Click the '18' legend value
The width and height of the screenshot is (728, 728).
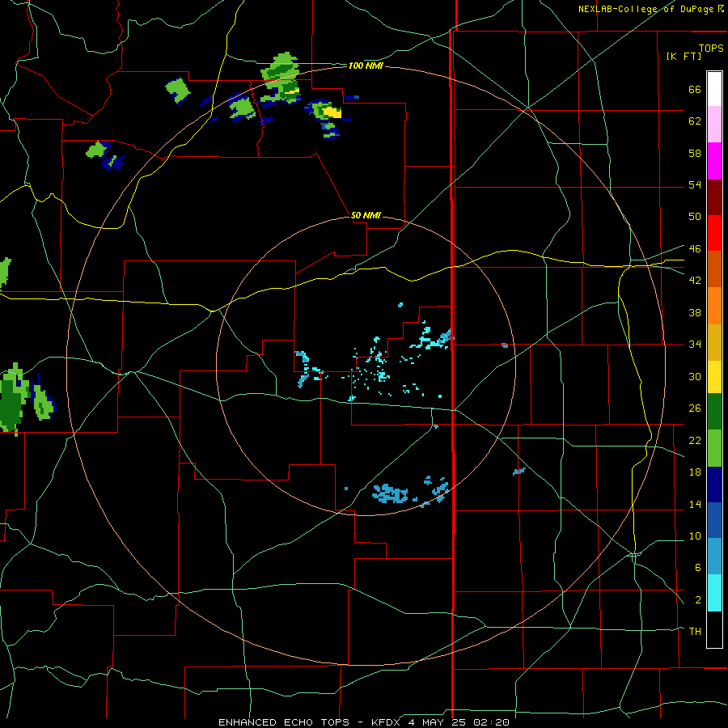coord(695,472)
